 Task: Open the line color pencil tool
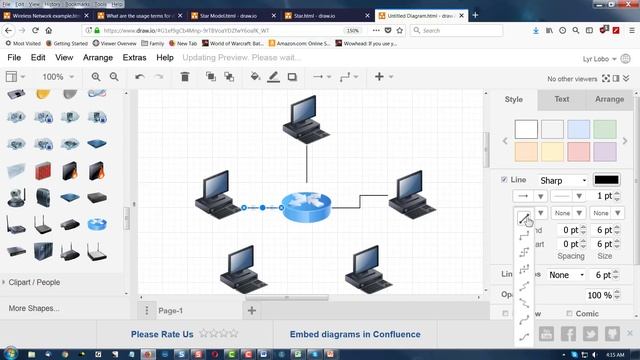273,77
